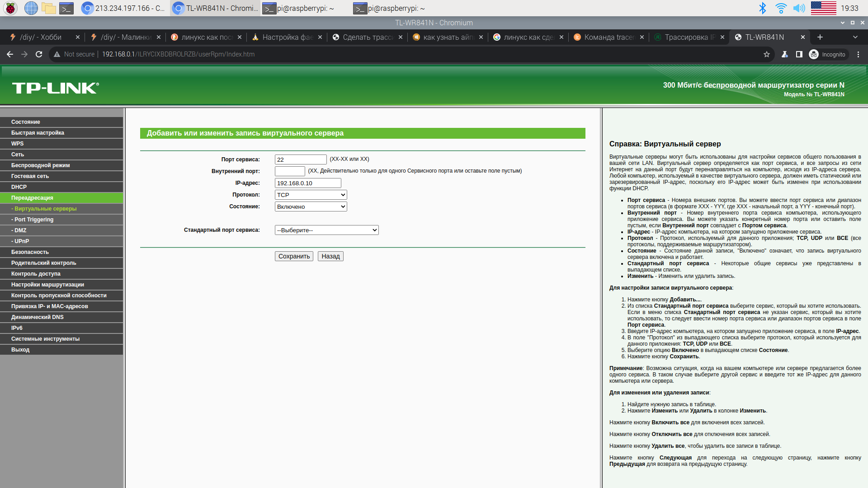Open the file manager folder icon
The height and width of the screenshot is (488, 868).
48,8
